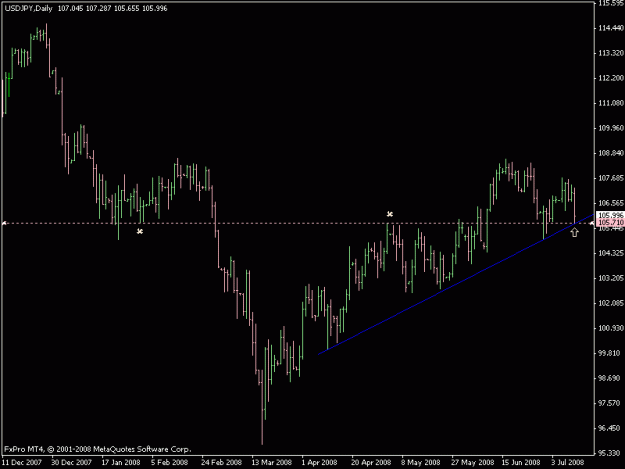Click the 100.930 price axis label

[611, 328]
